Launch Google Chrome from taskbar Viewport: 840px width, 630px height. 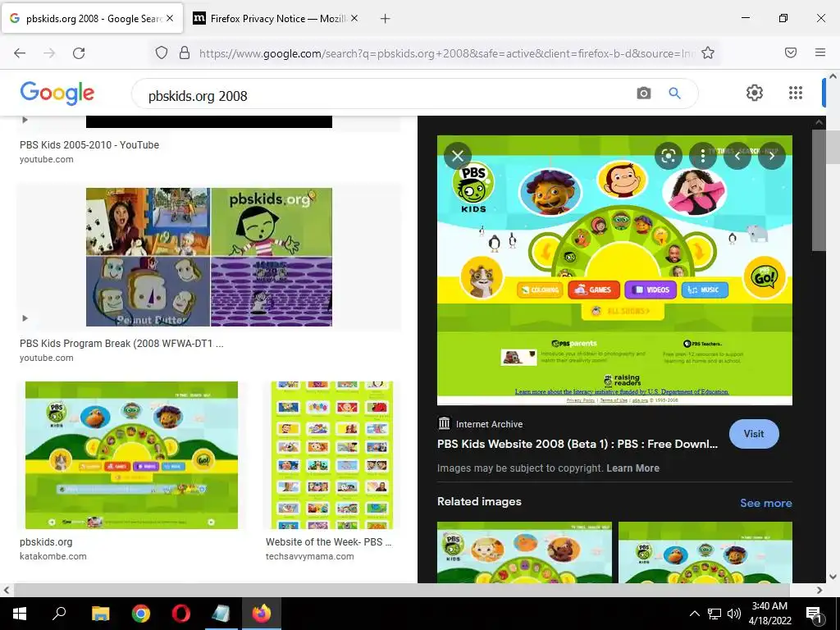pos(141,614)
